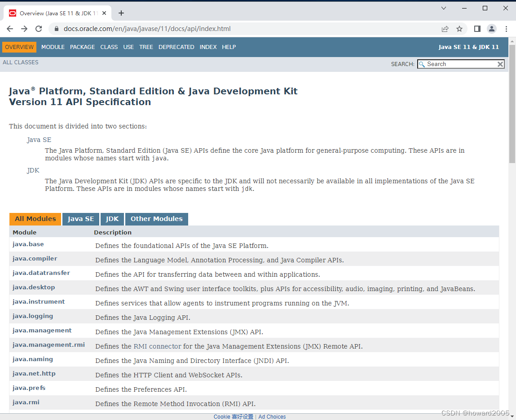Click 'Defines the Java Logging API.' text
The height and width of the screenshot is (420, 516).
coord(143,318)
